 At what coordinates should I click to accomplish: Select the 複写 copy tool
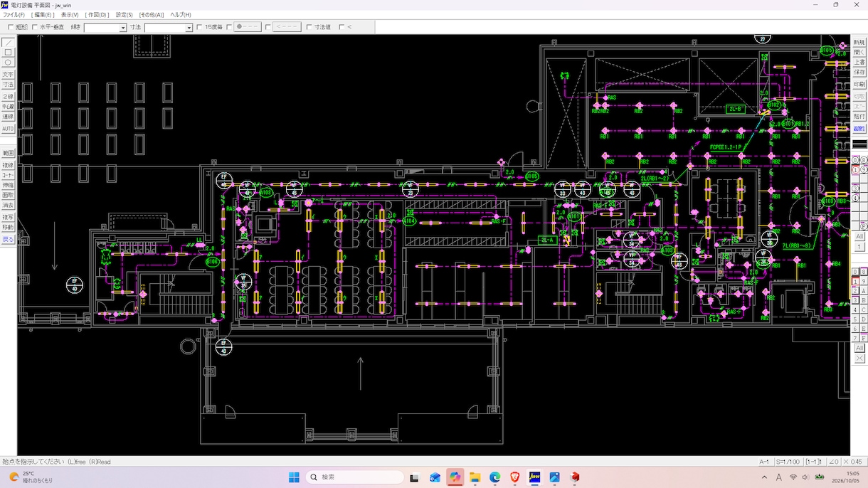8,217
